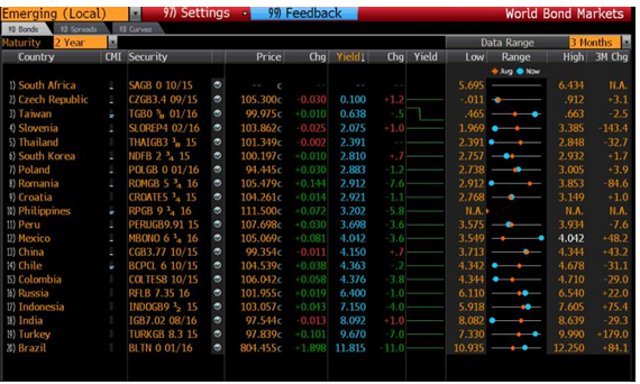
Task: Click the Brazil yield value 11.815
Action: tap(351, 348)
